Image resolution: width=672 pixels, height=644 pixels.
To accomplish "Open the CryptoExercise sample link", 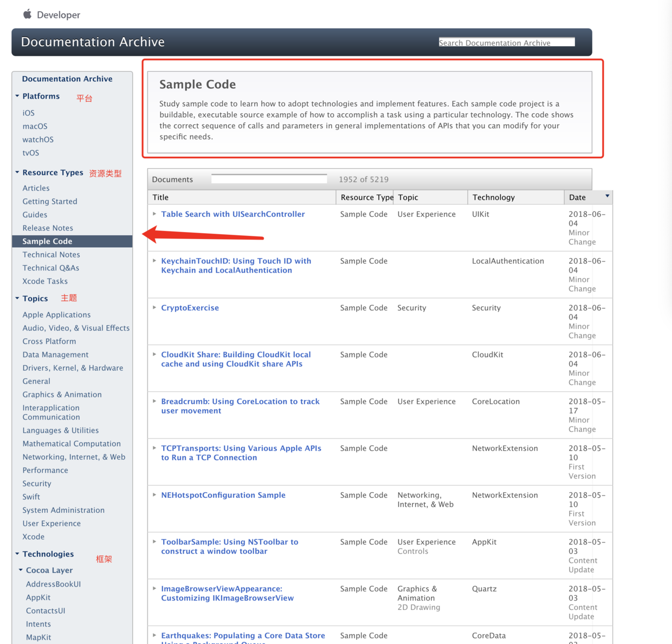I will point(190,308).
